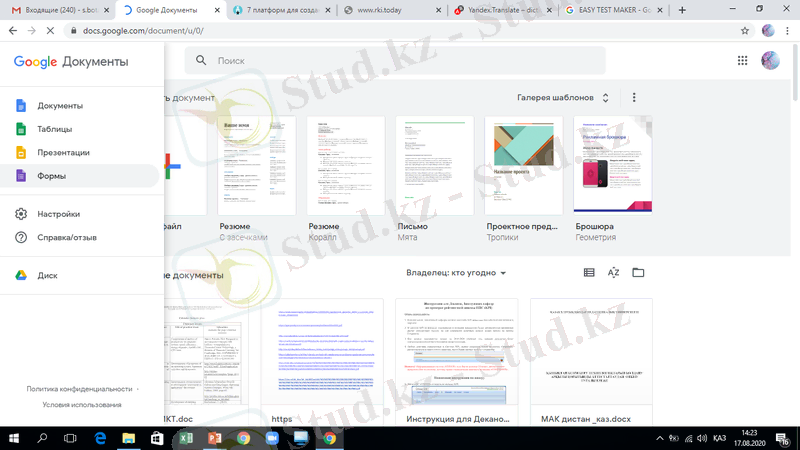The height and width of the screenshot is (450, 800).
Task: Go forward in browser history
Action: 32,31
